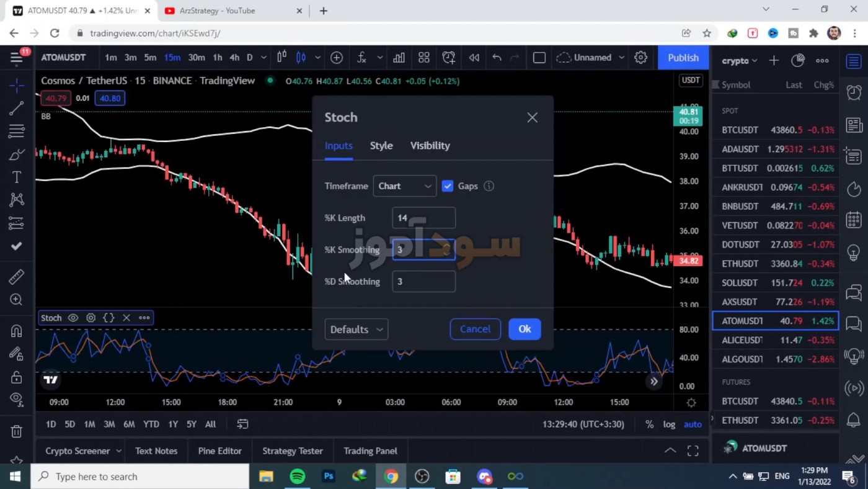Click the Gaps info icon
This screenshot has height=489, width=868.
pyautogui.click(x=489, y=186)
